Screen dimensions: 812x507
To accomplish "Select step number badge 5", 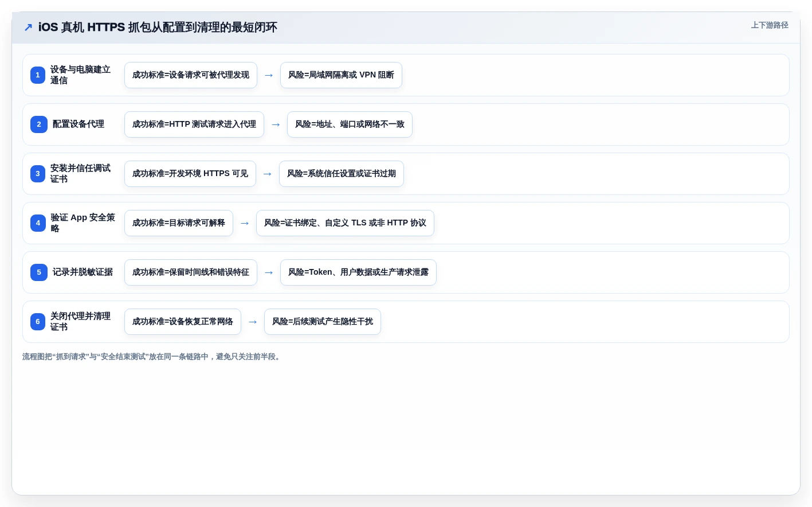I will (39, 272).
